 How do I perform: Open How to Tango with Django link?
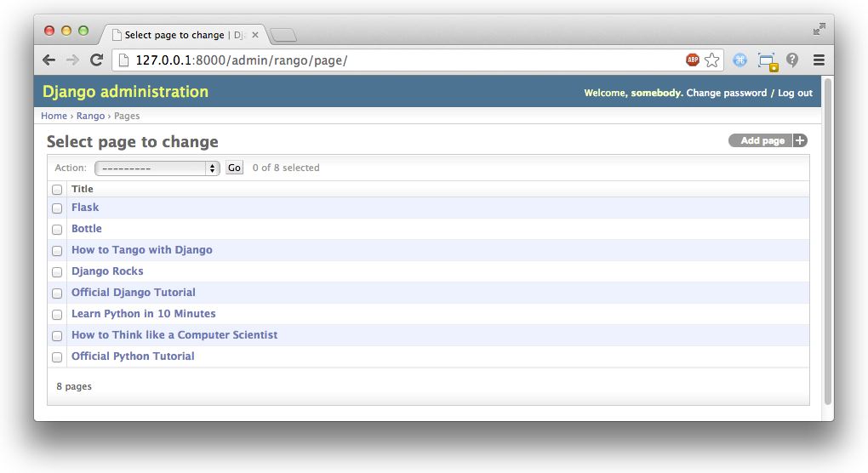click(x=142, y=250)
